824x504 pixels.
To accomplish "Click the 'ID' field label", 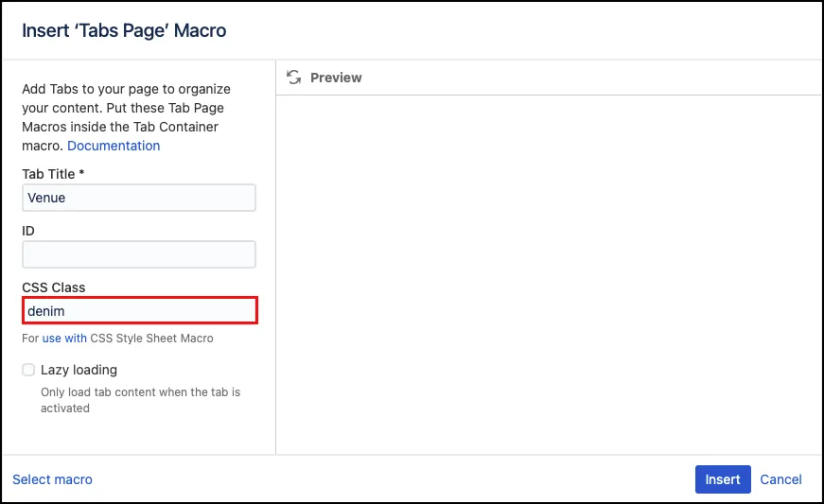I will (28, 231).
